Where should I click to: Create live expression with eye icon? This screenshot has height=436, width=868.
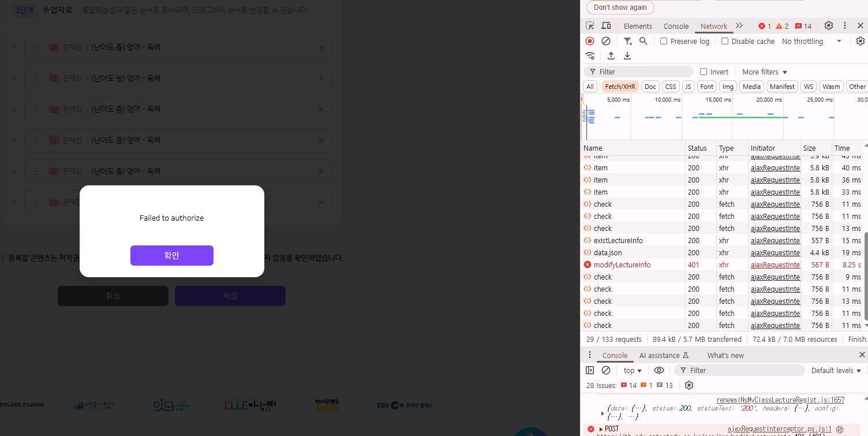659,370
